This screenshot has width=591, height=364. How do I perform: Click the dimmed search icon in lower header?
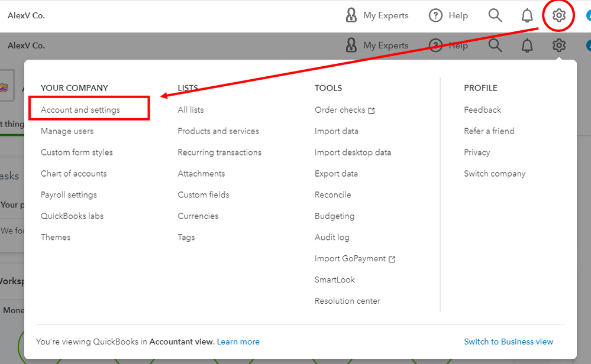495,45
